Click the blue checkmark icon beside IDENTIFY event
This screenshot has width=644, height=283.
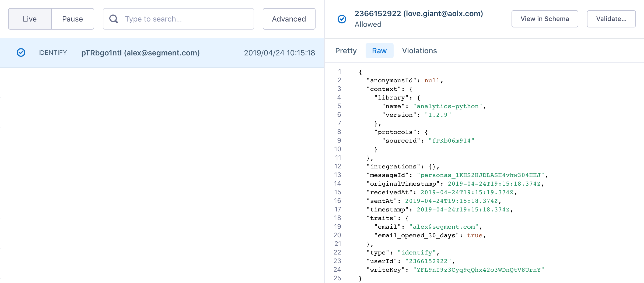click(x=21, y=52)
